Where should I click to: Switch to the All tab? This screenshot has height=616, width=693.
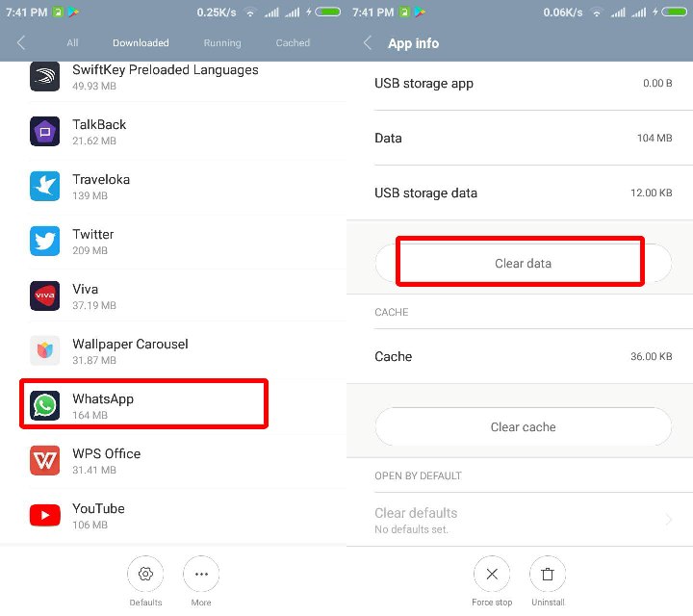(x=72, y=43)
